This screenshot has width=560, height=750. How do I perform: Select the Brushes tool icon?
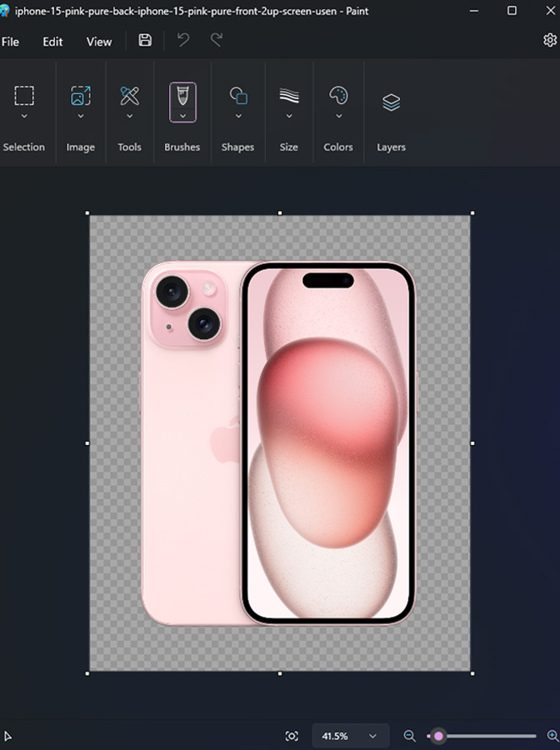[x=182, y=96]
